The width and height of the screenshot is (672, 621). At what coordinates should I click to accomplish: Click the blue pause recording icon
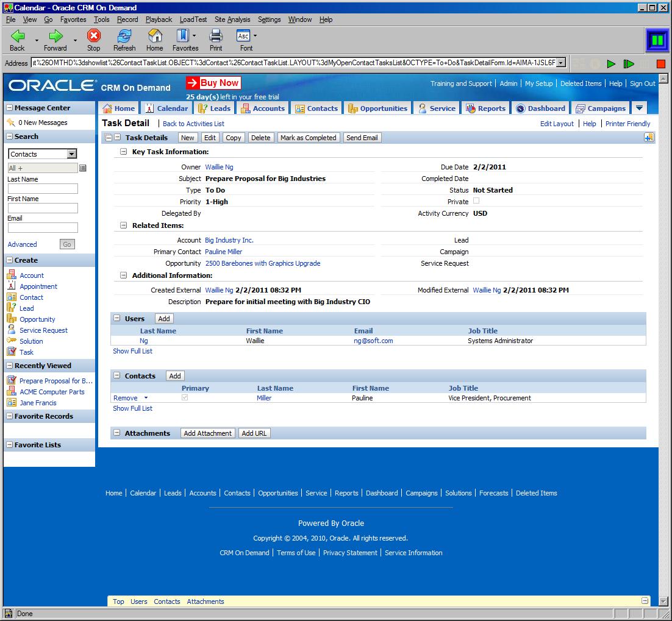click(657, 40)
